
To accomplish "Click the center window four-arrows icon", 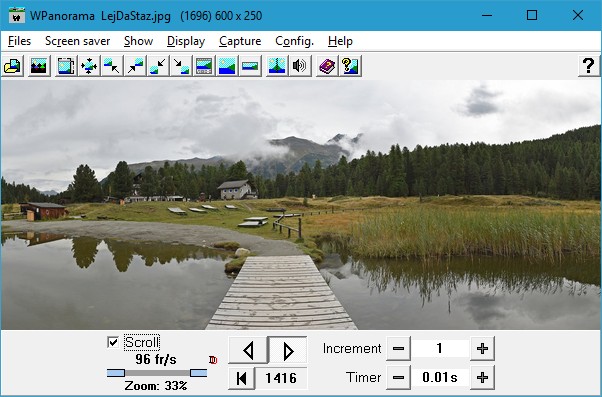I will [89, 66].
